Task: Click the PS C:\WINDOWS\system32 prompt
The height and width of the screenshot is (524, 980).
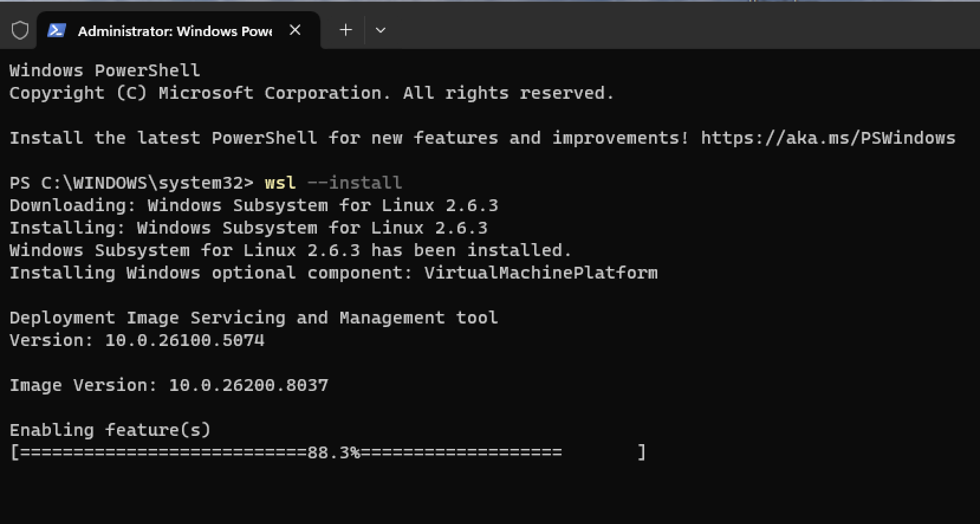Action: [x=131, y=183]
